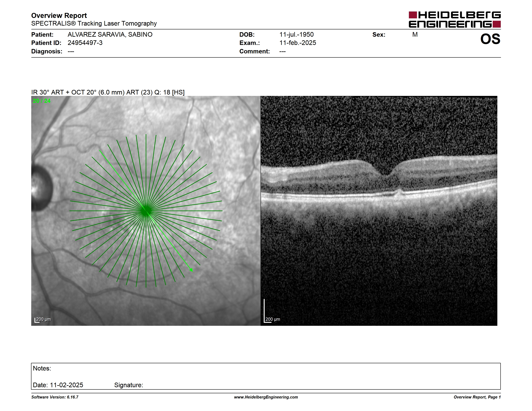Click the 'Signature:' field
Image resolution: width=532 pixels, height=411 pixels.
129,385
